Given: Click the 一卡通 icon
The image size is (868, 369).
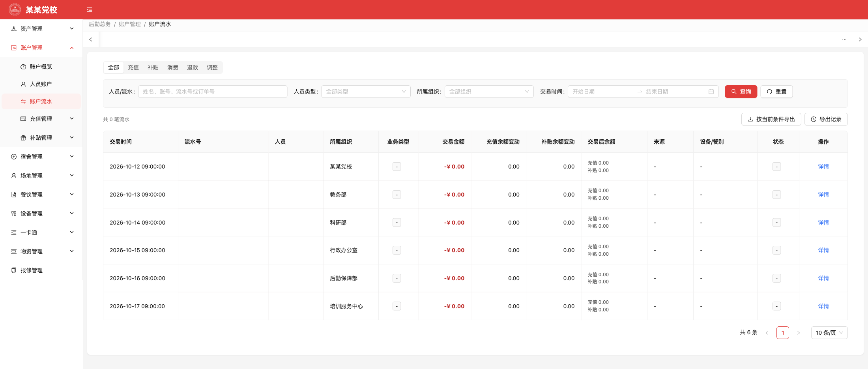Looking at the screenshot, I should (14, 232).
